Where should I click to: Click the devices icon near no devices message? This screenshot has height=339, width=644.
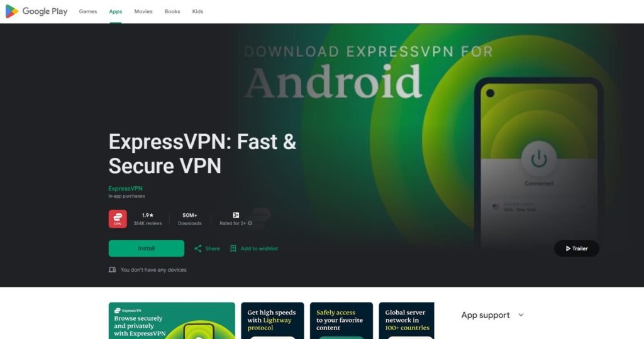[x=112, y=270]
